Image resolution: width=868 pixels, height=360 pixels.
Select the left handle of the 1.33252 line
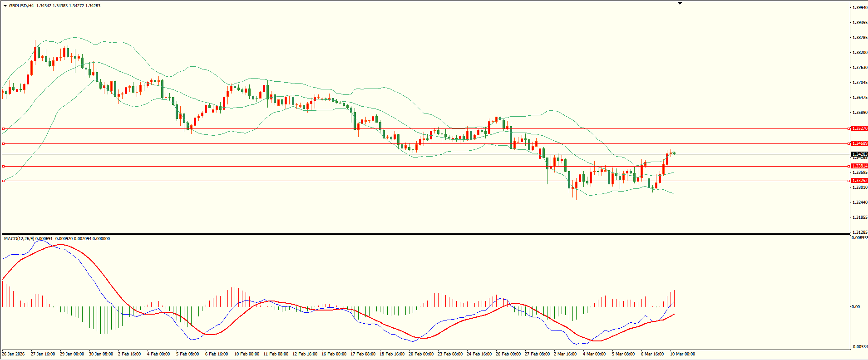(4, 181)
